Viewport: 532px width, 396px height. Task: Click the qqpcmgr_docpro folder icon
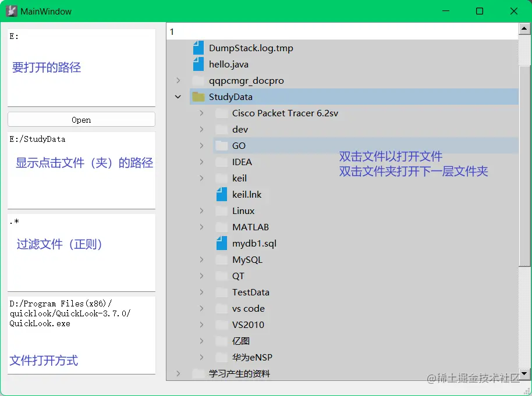(198, 81)
